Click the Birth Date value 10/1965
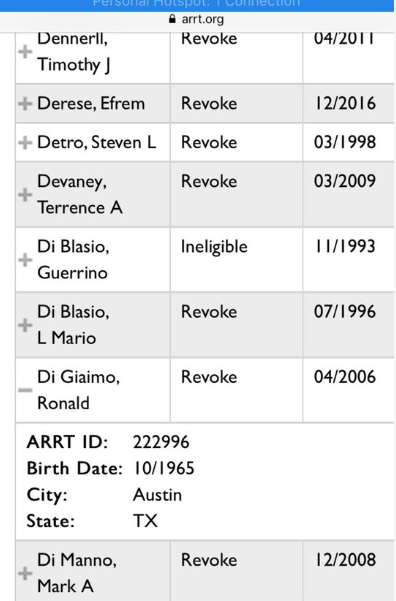Viewport: 396px width, 601px height. pos(164,468)
